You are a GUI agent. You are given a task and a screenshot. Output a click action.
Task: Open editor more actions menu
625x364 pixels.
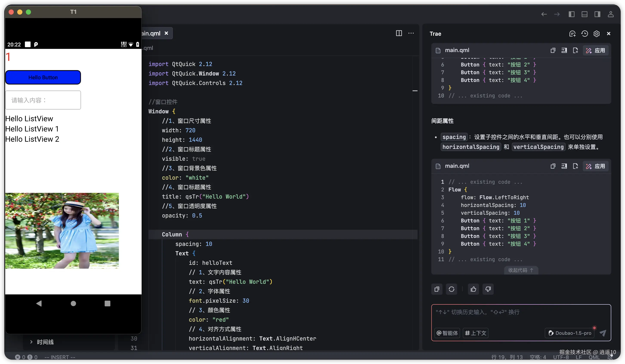(411, 33)
